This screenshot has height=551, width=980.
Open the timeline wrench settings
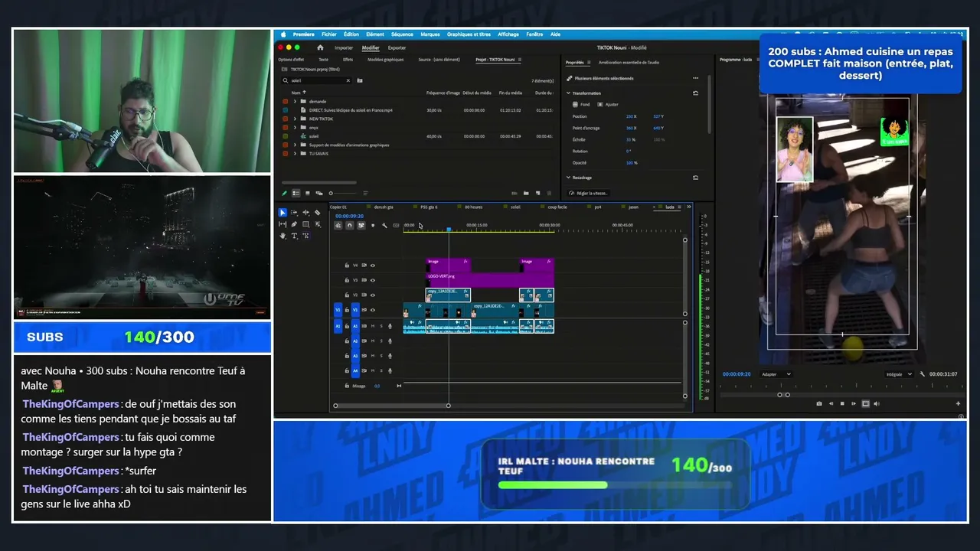coord(384,225)
